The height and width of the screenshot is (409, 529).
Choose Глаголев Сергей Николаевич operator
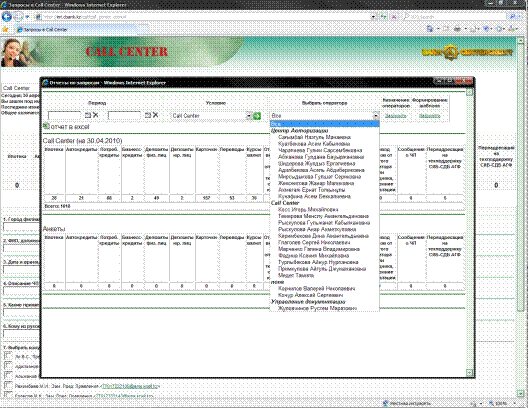(x=314, y=243)
